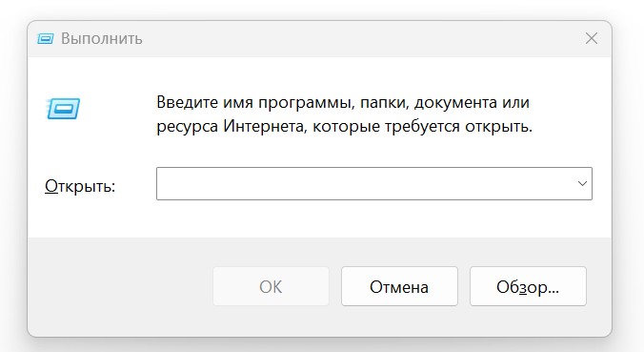644x352 pixels.
Task: Click the small Run icon in title bar
Action: (45, 39)
